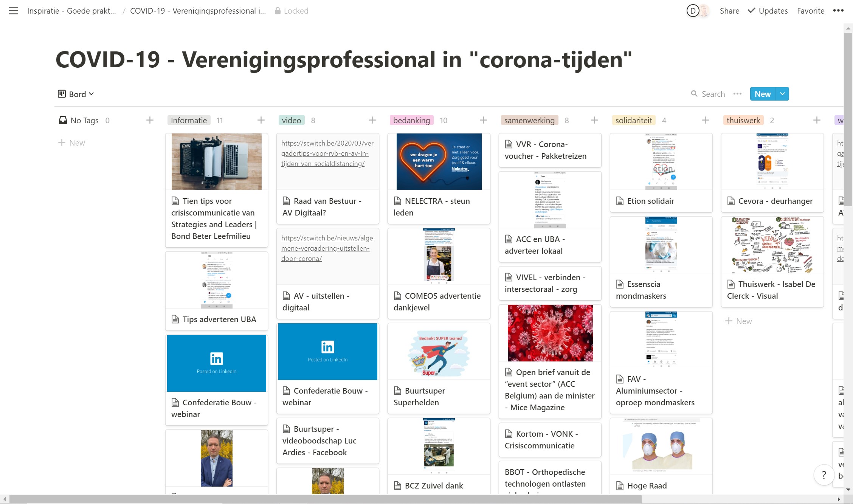The image size is (853, 504).
Task: Open the sidebar with the hamburger icon
Action: (13, 11)
